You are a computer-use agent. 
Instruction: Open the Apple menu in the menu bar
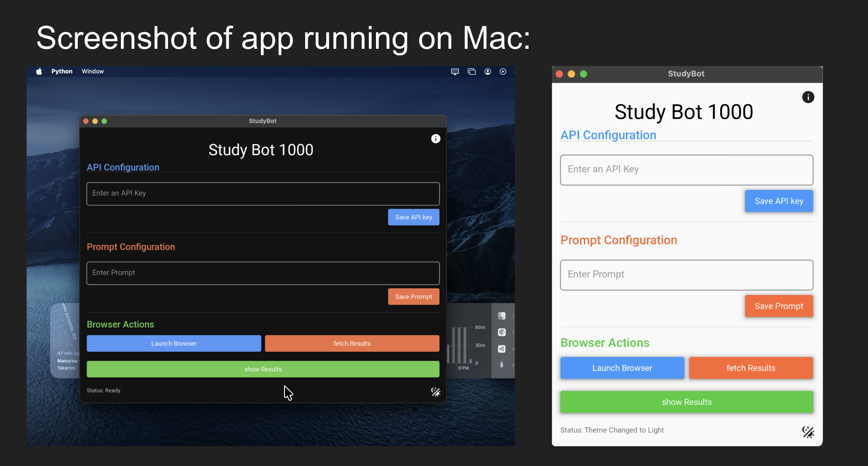point(39,71)
